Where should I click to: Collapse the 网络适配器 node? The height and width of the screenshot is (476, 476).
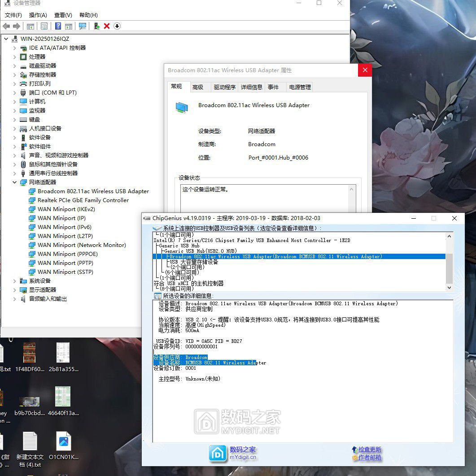tap(15, 182)
